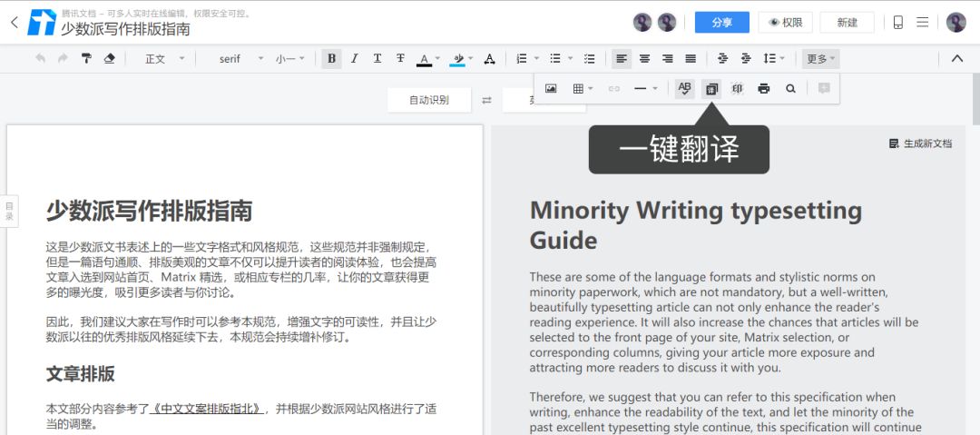980x435 pixels.
Task: Open the hamburger menu in the header
Action: tap(923, 23)
